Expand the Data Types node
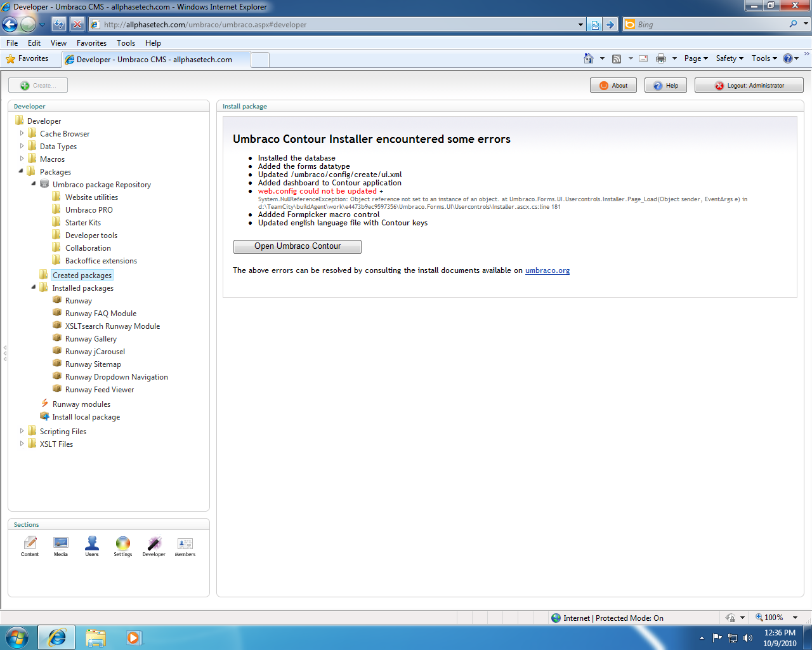812x650 pixels. click(22, 146)
